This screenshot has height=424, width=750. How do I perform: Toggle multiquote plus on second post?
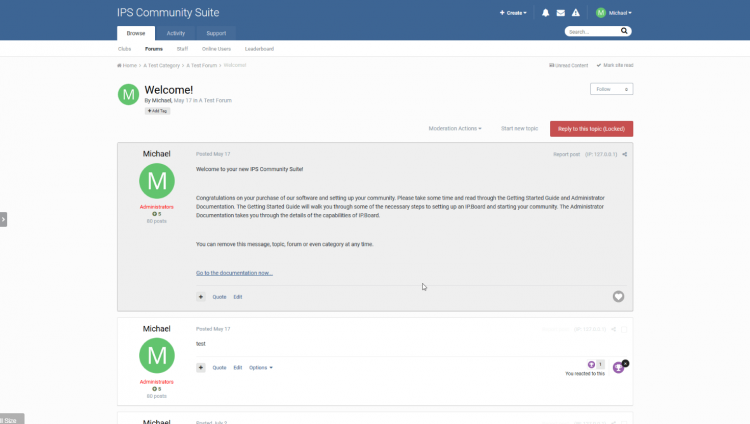201,368
